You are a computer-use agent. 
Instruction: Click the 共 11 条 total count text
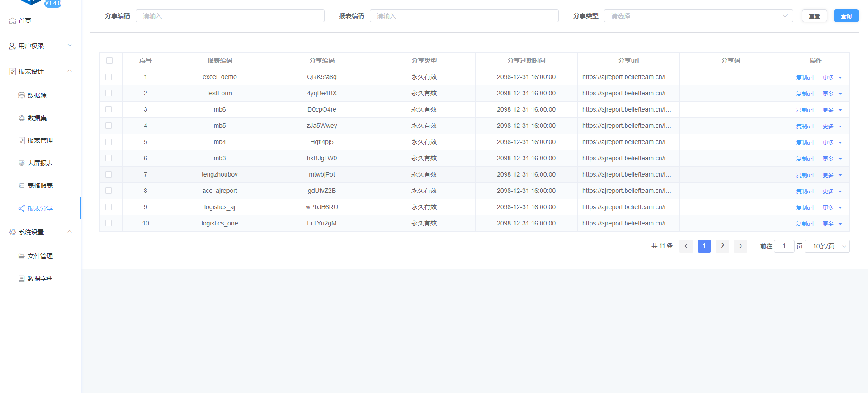pos(662,246)
